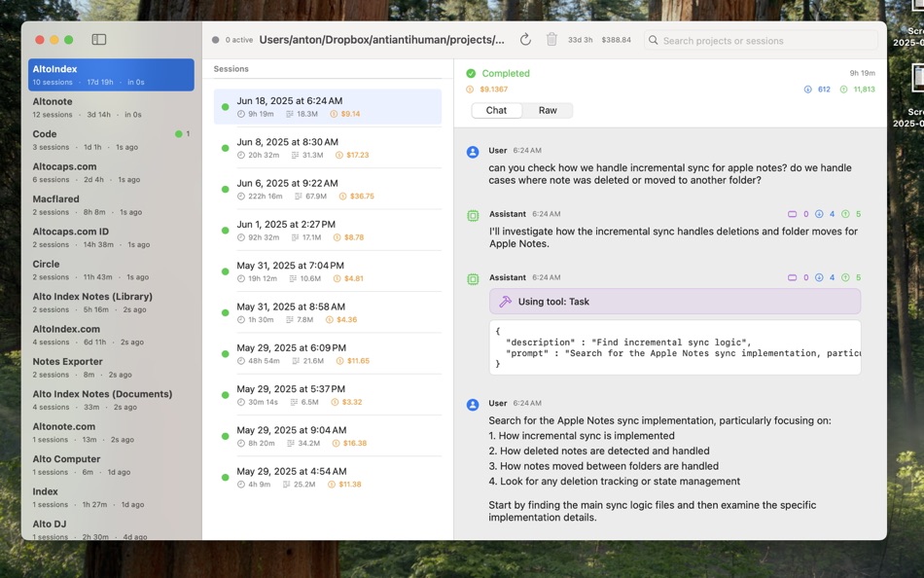The width and height of the screenshot is (924, 578).
Task: Open the May 29, 2025 at 9:04 AM session
Action: 328,437
